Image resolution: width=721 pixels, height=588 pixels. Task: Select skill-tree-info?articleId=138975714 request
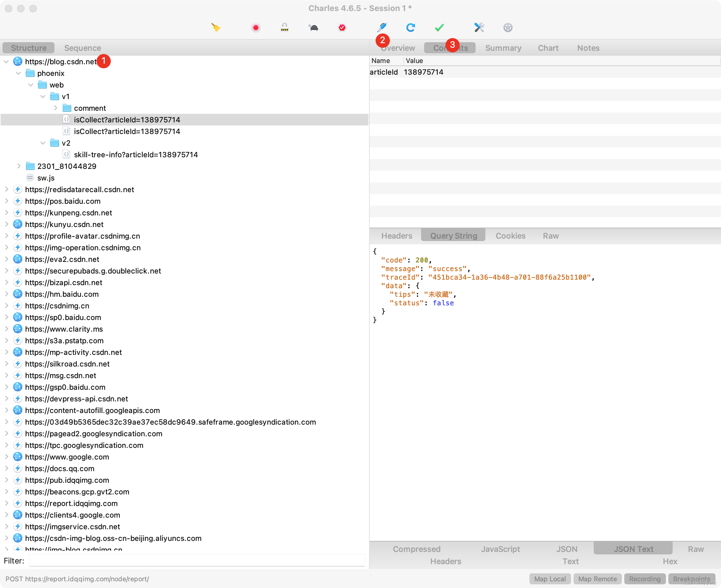(136, 154)
